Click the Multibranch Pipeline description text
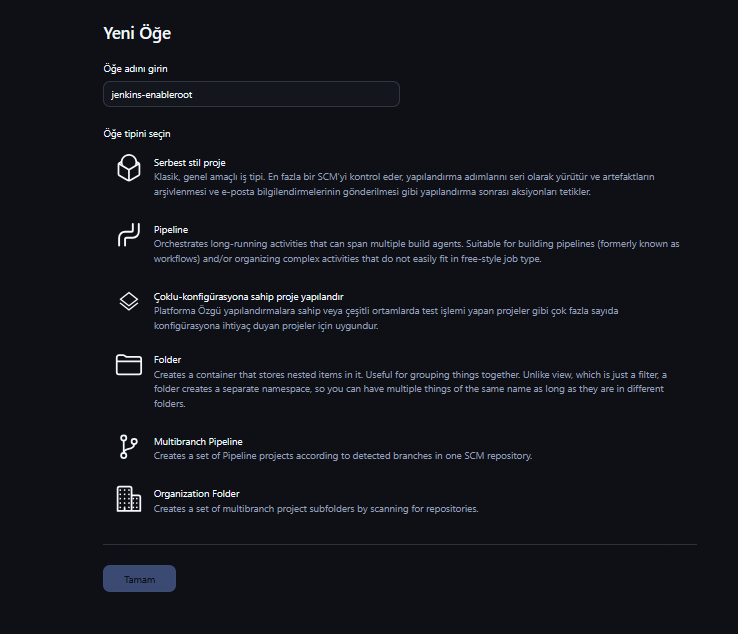This screenshot has width=738, height=634. 342,456
